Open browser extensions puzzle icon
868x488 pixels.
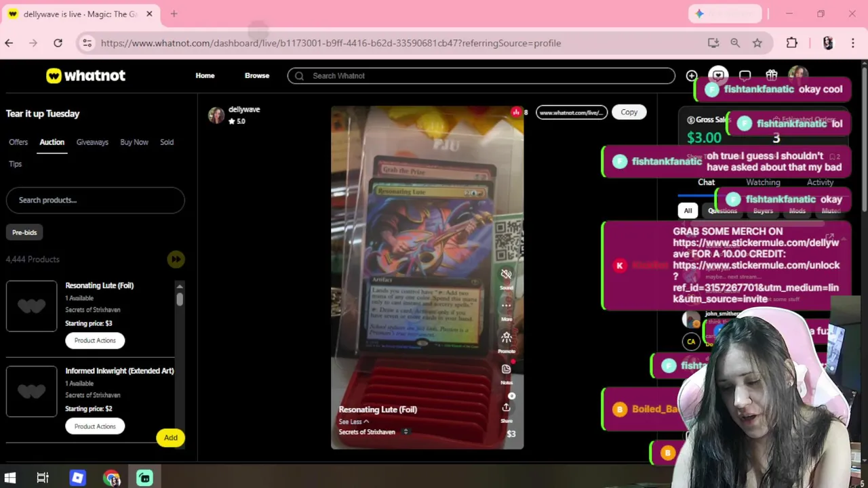pos(791,43)
